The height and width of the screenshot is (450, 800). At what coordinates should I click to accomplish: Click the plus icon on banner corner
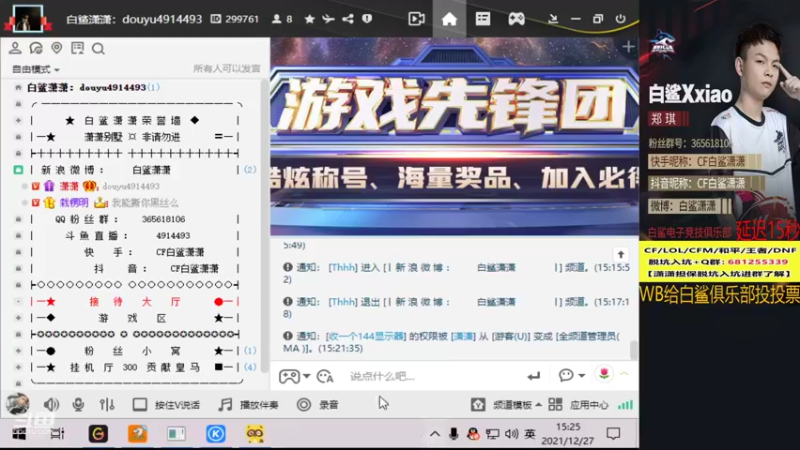click(x=628, y=47)
